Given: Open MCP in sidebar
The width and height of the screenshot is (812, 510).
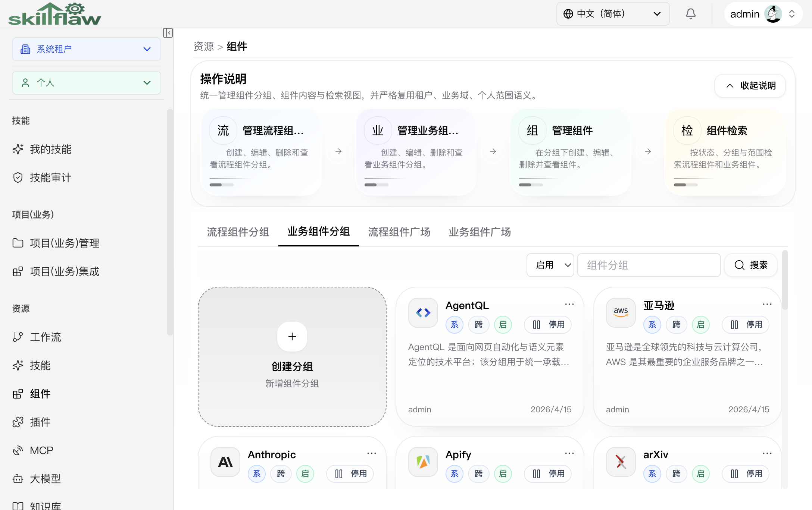Looking at the screenshot, I should point(33,450).
